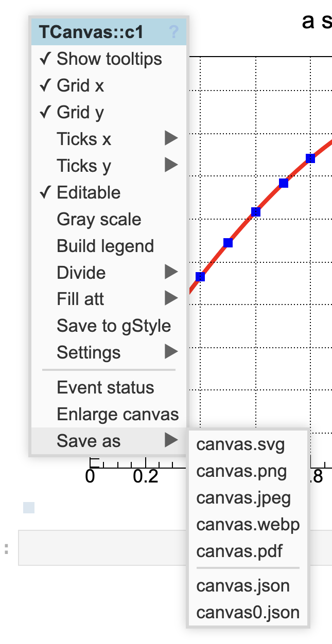
Task: Save the canvas as canvas.pdf
Action: (239, 551)
